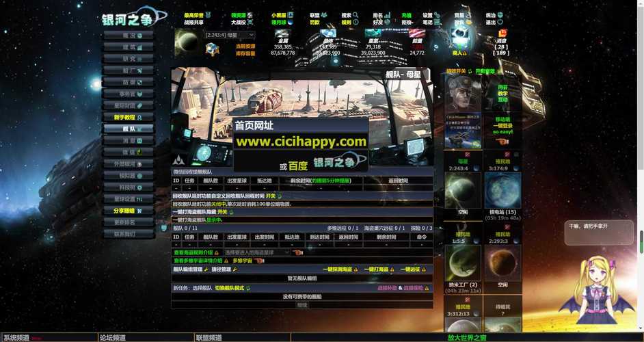Open the 星球设置 planet settings sidebar item

pyautogui.click(x=129, y=199)
